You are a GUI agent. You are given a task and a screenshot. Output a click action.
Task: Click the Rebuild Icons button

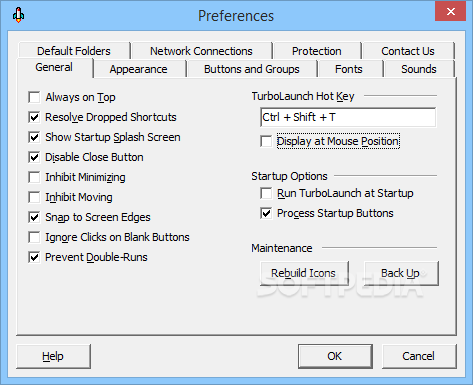tap(304, 273)
